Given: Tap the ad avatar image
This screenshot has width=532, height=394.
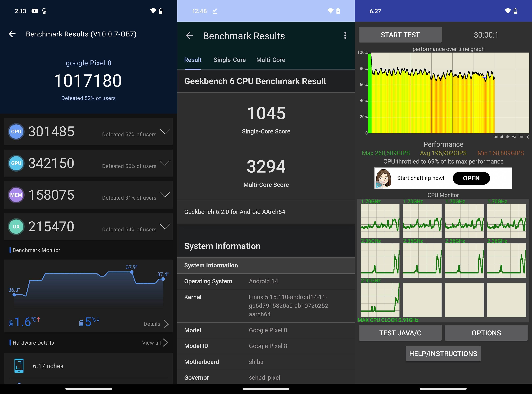Looking at the screenshot, I should tap(384, 178).
